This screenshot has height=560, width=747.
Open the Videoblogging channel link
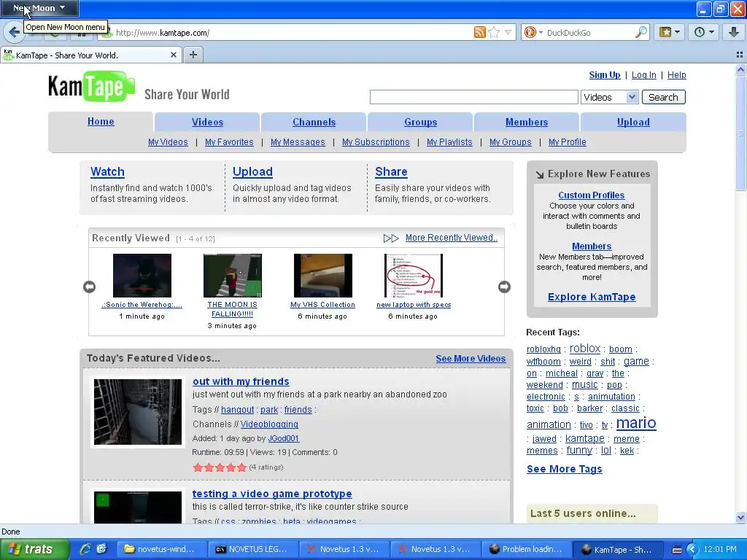(x=269, y=424)
